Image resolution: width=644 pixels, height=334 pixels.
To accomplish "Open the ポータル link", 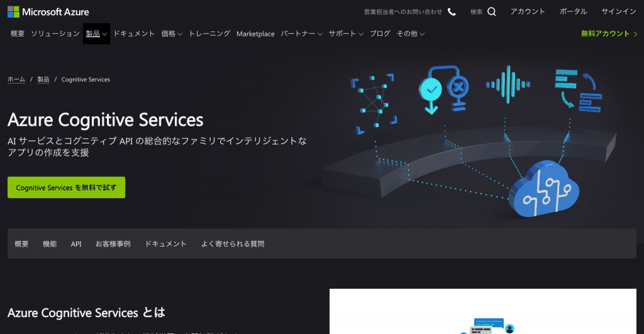I will click(574, 11).
